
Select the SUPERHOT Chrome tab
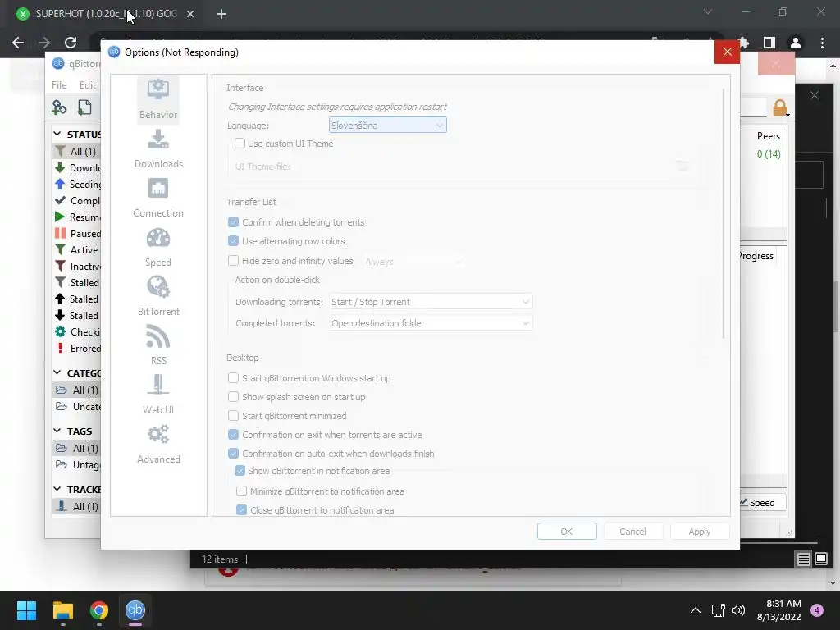pyautogui.click(x=106, y=14)
